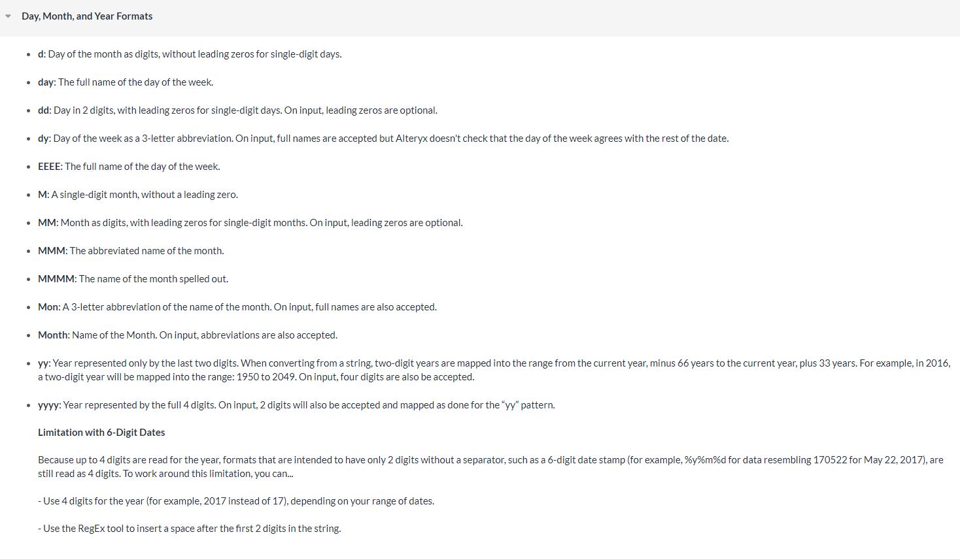Image resolution: width=960 pixels, height=560 pixels.
Task: Click the bold "yy" format term
Action: [x=43, y=363]
